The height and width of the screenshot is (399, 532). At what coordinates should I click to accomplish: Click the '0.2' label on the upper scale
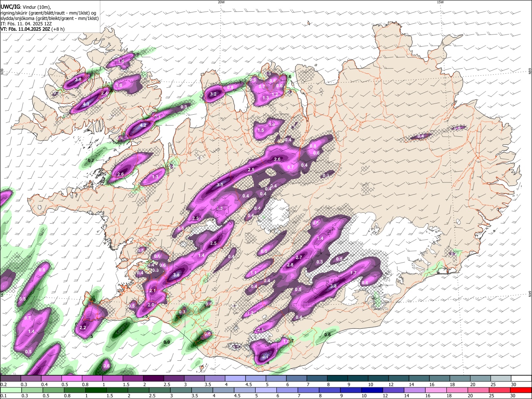coord(4,384)
